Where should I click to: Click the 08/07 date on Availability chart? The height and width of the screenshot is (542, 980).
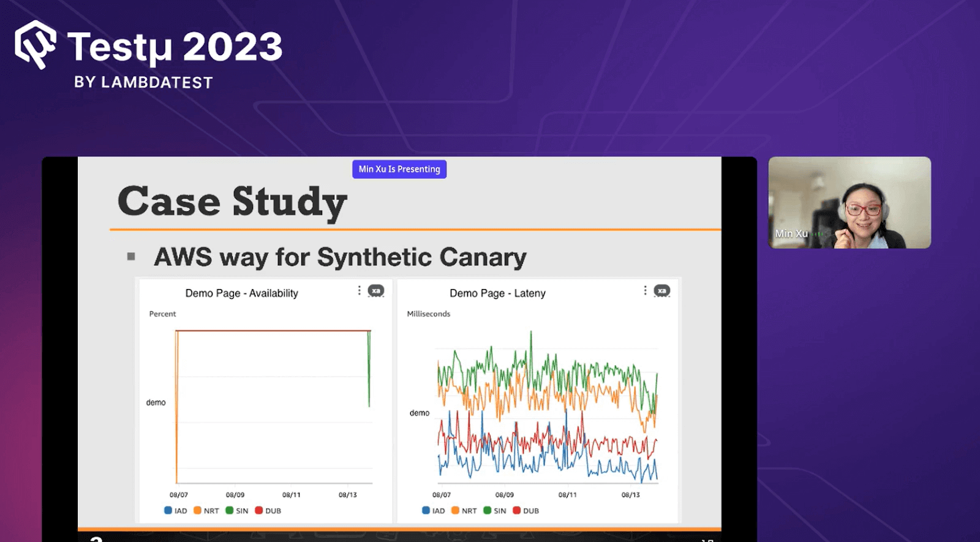[x=179, y=495]
